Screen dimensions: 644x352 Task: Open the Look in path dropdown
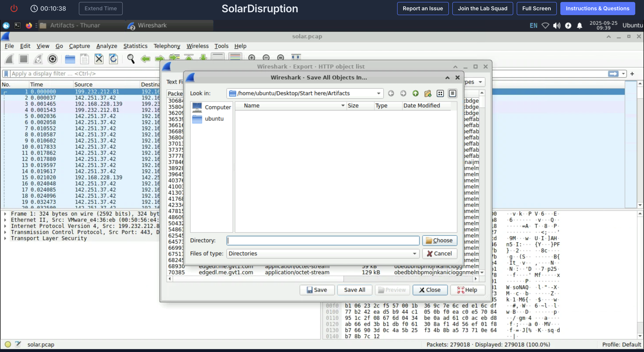379,93
